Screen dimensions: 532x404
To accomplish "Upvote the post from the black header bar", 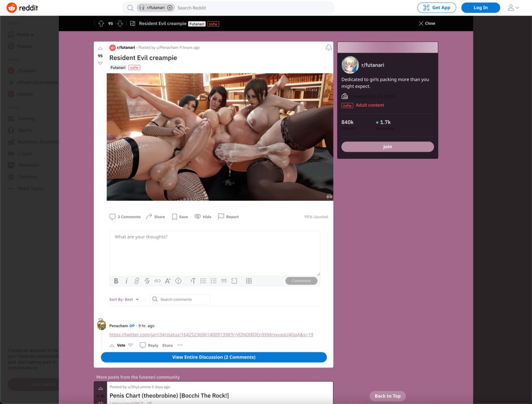I will click(x=101, y=24).
